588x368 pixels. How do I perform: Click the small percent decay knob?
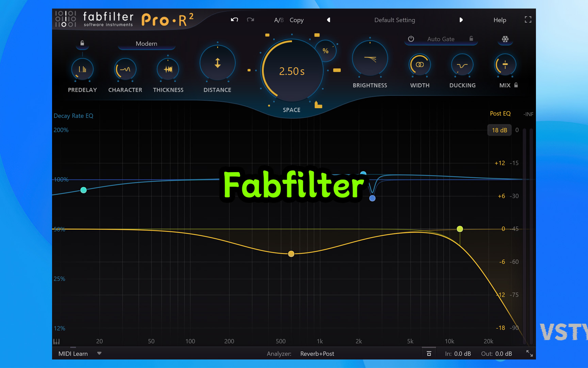point(326,51)
